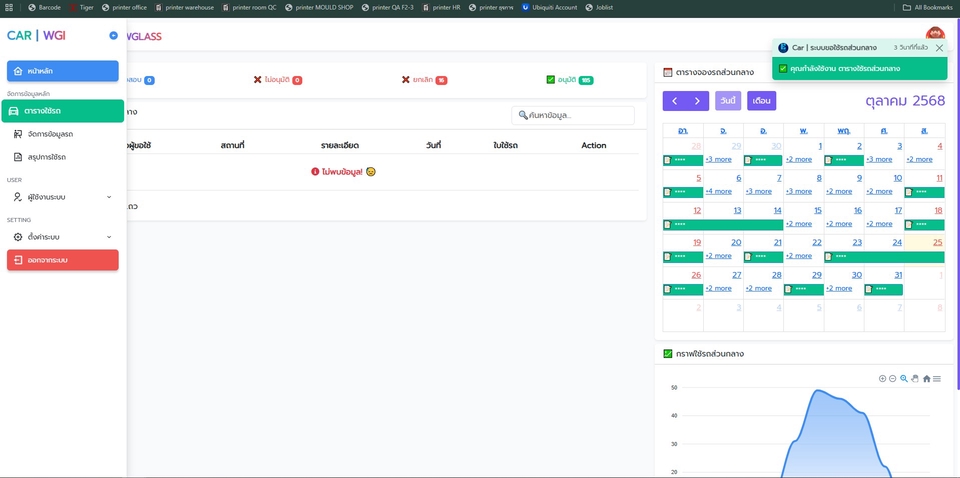Open the chart hamburger menu

click(x=937, y=379)
